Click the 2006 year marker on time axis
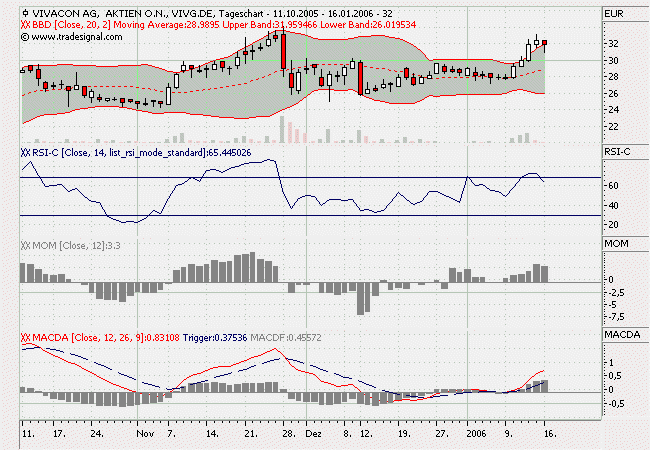This screenshot has height=450, width=650. point(476,434)
